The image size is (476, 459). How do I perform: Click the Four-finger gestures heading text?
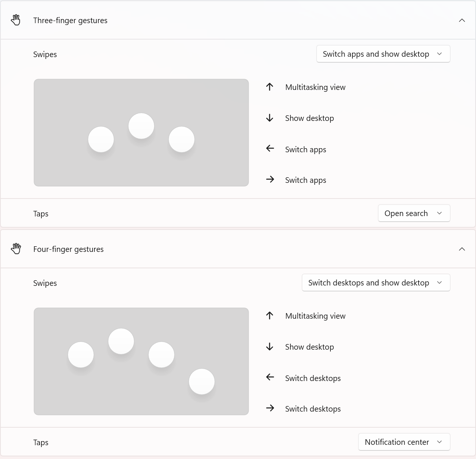[68, 249]
